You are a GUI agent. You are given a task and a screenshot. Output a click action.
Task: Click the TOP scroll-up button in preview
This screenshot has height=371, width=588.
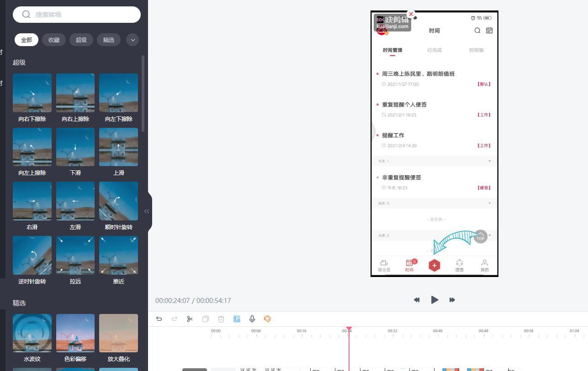click(481, 236)
